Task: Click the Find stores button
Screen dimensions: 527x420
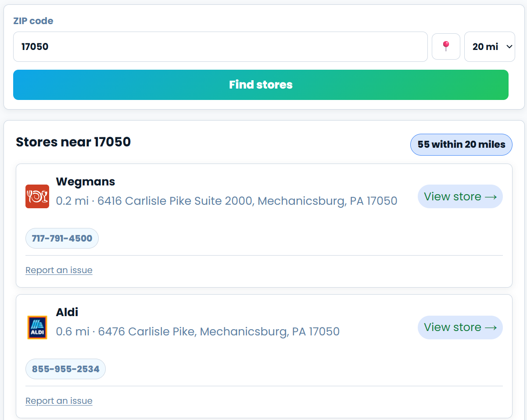Action: coord(261,85)
